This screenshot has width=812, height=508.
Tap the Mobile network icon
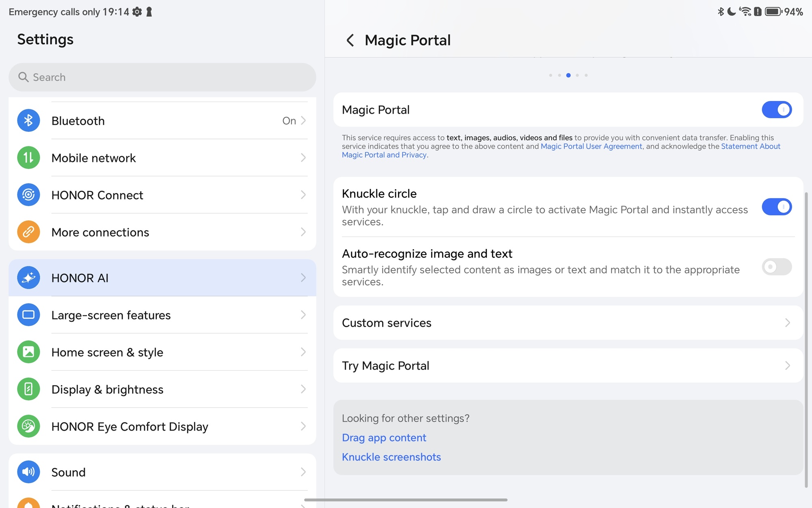28,158
